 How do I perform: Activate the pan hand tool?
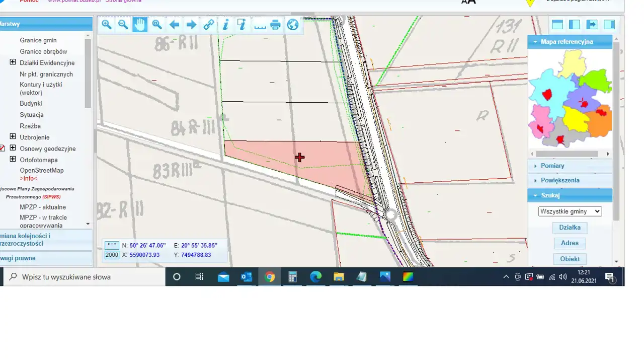[140, 25]
